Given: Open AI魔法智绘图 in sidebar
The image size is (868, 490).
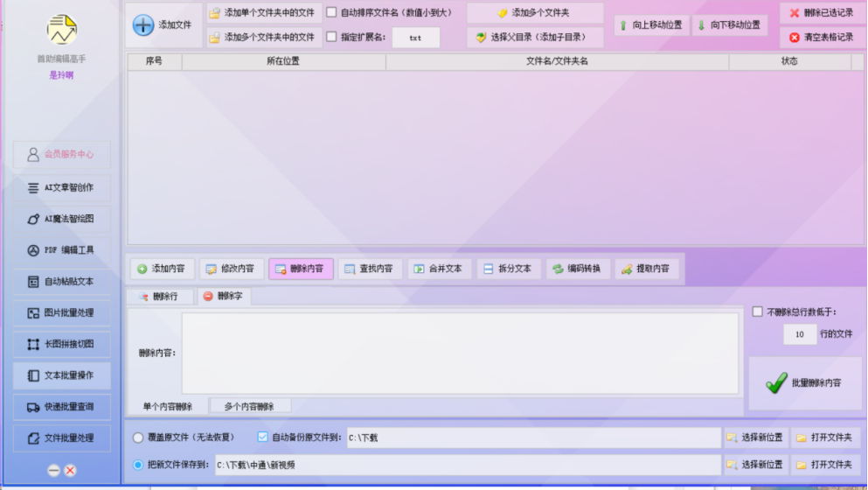Looking at the screenshot, I should pos(61,219).
